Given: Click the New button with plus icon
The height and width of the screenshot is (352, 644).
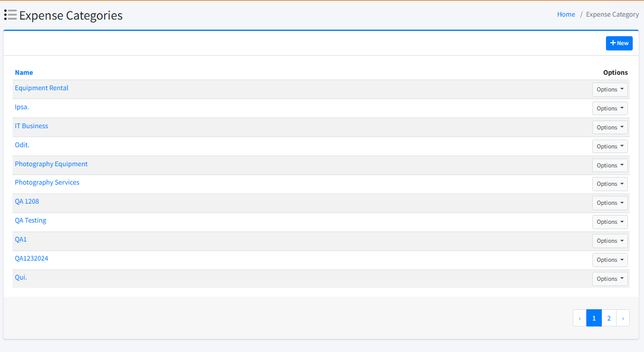Looking at the screenshot, I should click(x=619, y=43).
